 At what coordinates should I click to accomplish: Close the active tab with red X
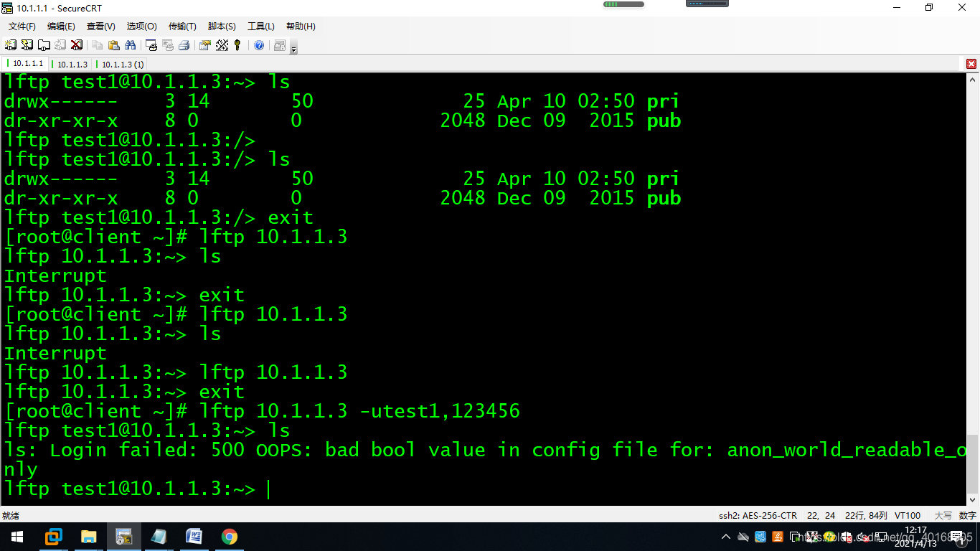click(971, 64)
